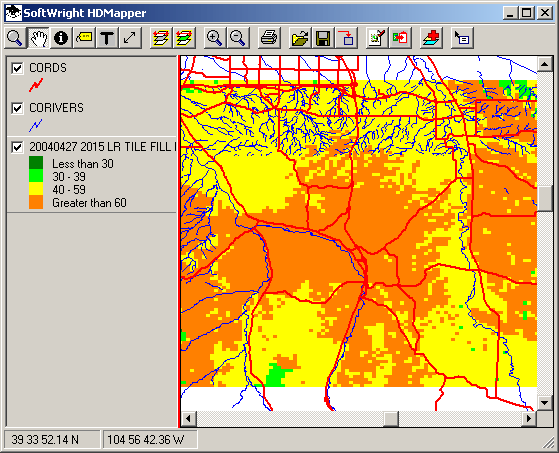Select the diagonal arrow measure tool
559x453 pixels.
tap(130, 38)
